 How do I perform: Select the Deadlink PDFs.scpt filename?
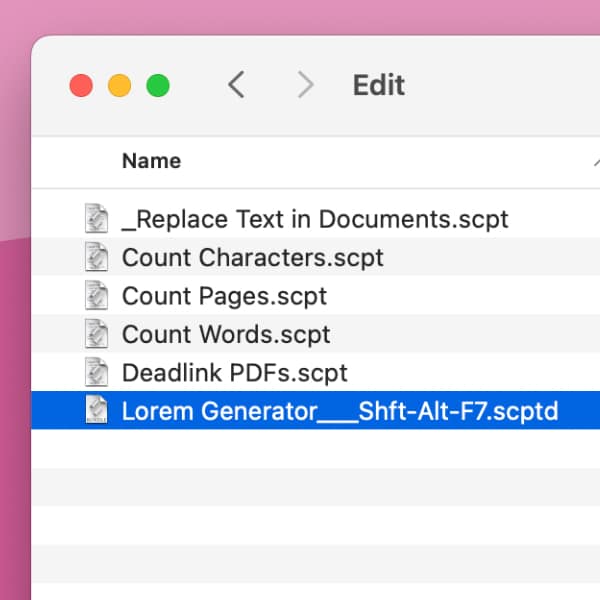tap(234, 373)
